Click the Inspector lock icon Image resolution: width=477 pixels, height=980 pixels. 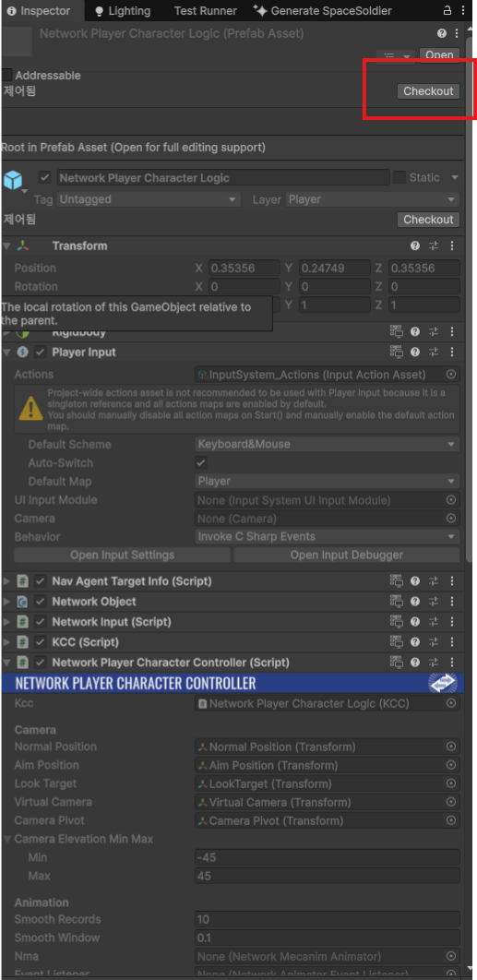[447, 11]
